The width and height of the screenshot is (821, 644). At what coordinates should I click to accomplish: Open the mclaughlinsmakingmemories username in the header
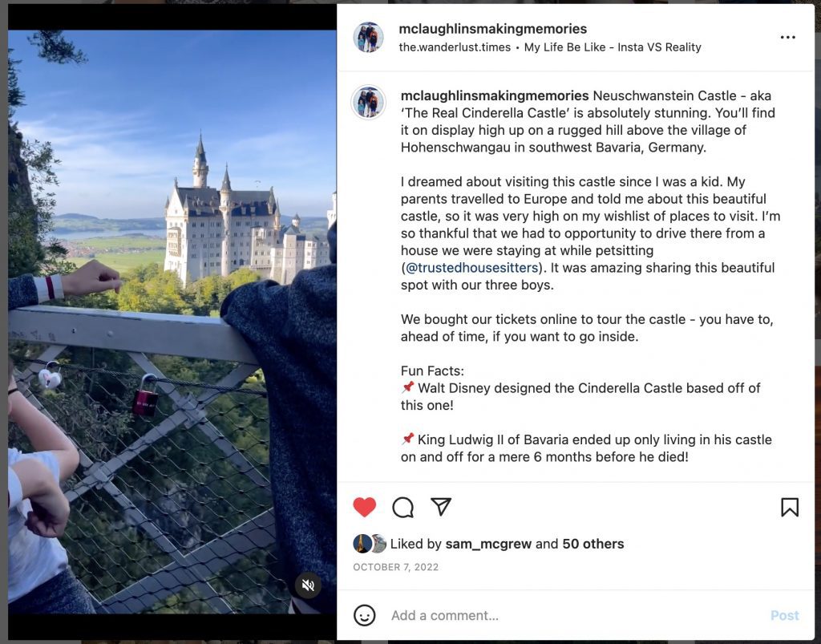[493, 29]
